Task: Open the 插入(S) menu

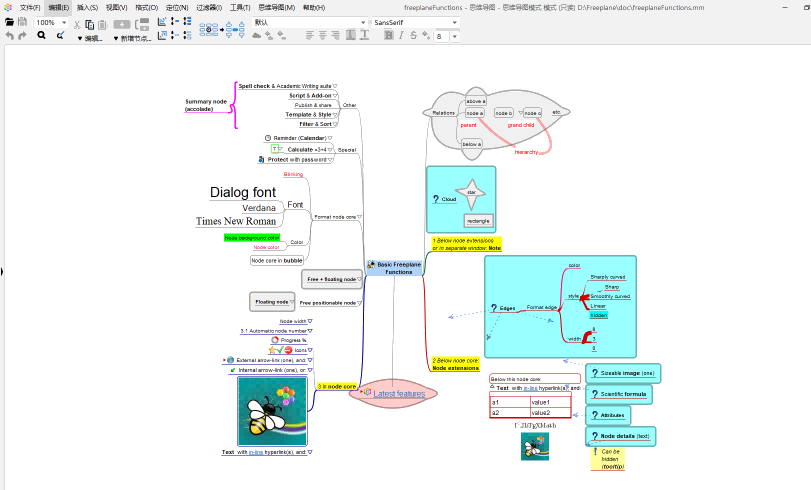Action: (87, 8)
